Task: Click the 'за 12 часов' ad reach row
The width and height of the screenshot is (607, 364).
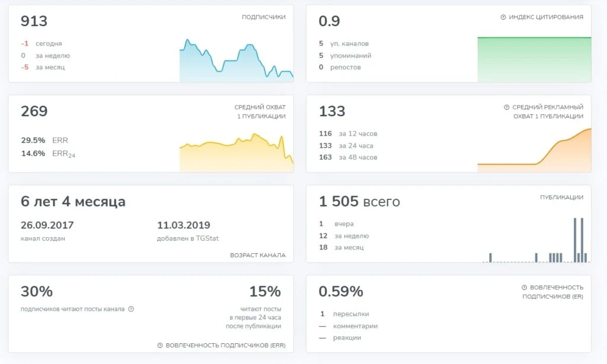Action: pos(348,133)
